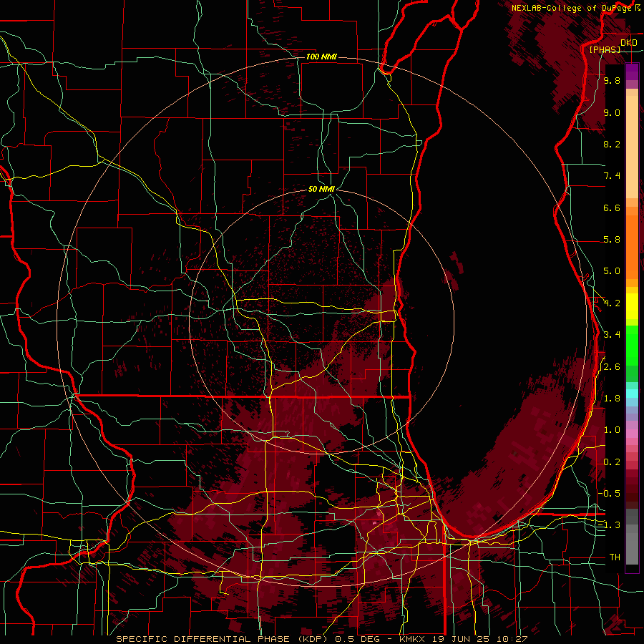The image size is (644, 644).
Task: Click the 0.2 scale value
Action: tap(612, 462)
